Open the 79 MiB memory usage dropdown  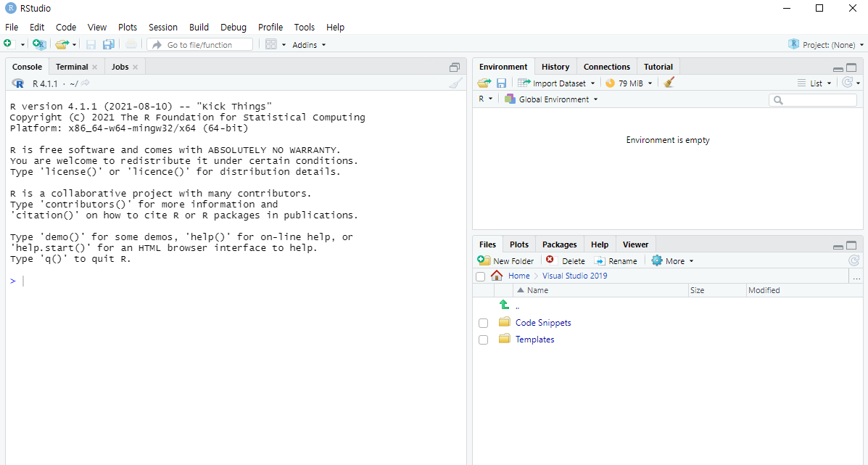tap(629, 83)
